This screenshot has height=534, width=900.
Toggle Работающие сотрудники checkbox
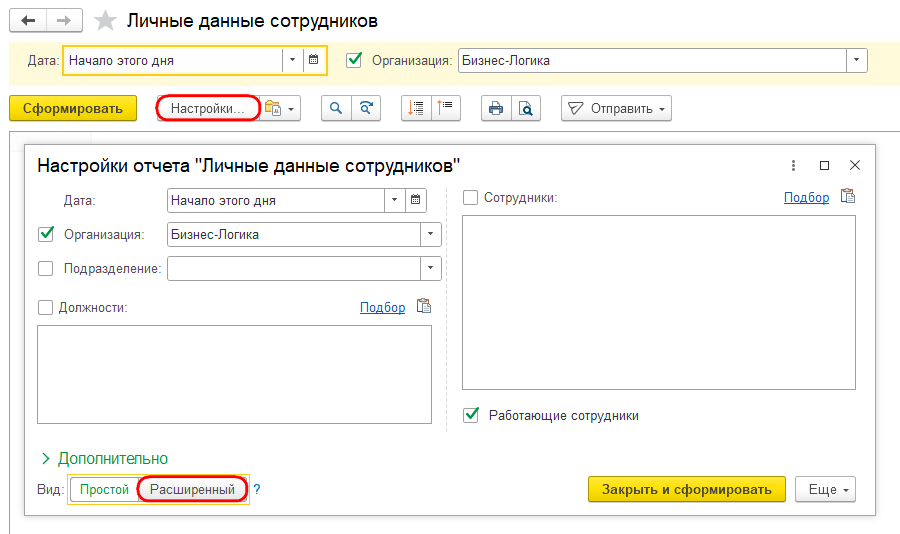coord(471,415)
